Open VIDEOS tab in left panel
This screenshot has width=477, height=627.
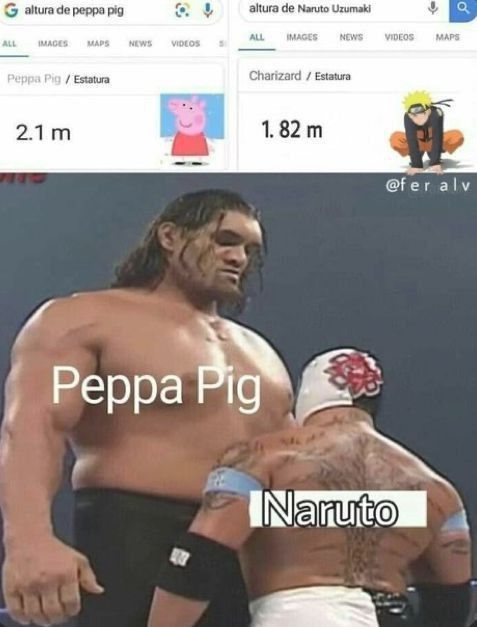click(186, 43)
